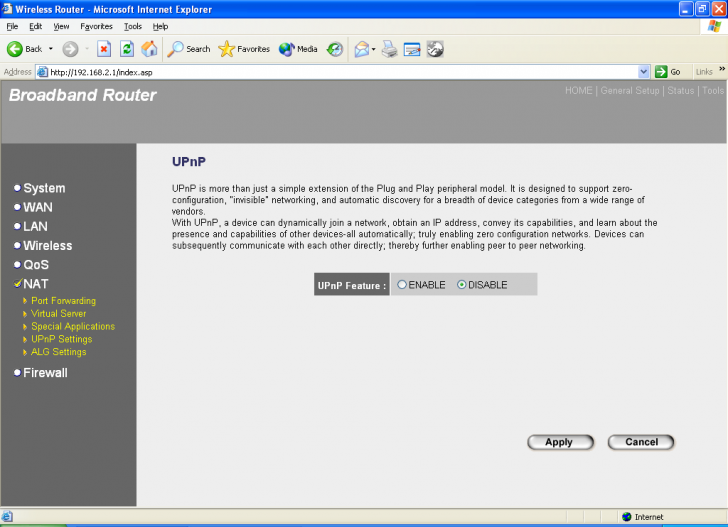Open Port Forwarding submenu link

pyautogui.click(x=64, y=300)
